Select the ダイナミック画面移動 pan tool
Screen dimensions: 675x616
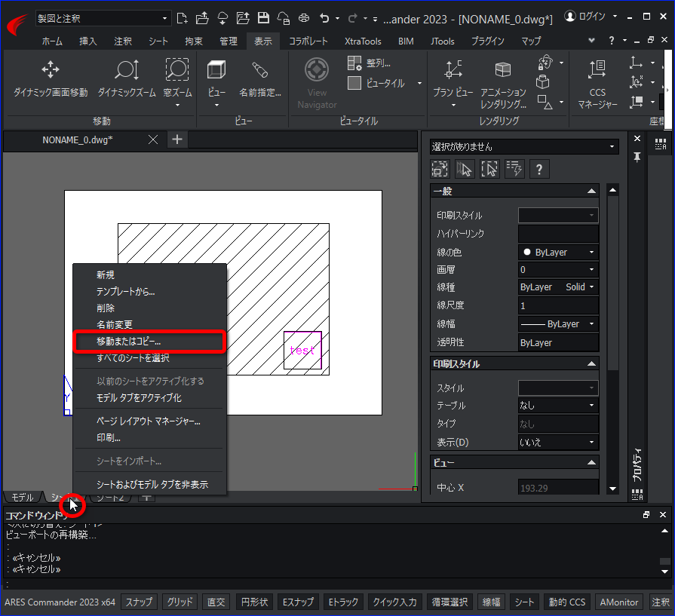click(51, 78)
